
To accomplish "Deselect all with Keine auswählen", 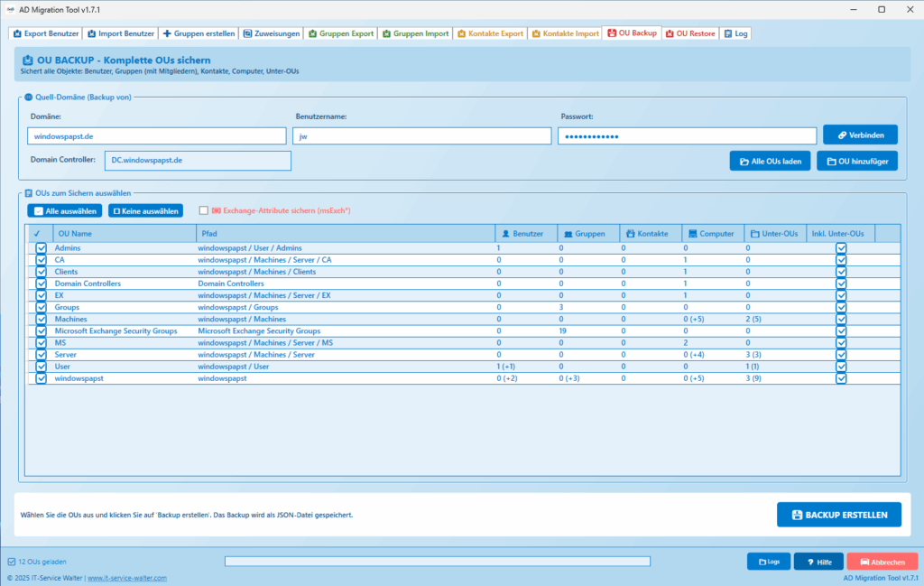I will pos(145,210).
